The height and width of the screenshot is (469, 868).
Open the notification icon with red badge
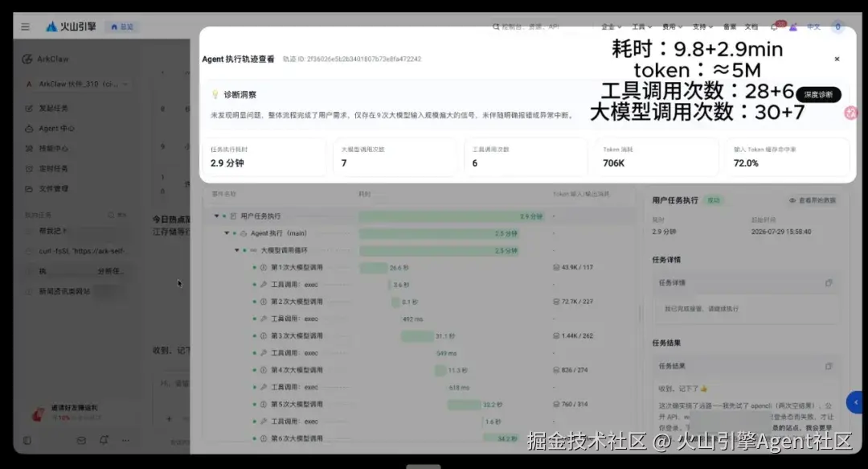pyautogui.click(x=776, y=26)
